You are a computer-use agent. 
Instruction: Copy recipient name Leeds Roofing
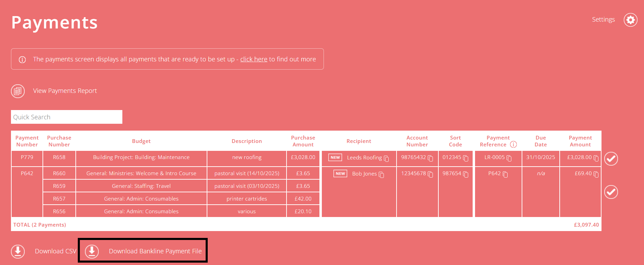coord(386,158)
